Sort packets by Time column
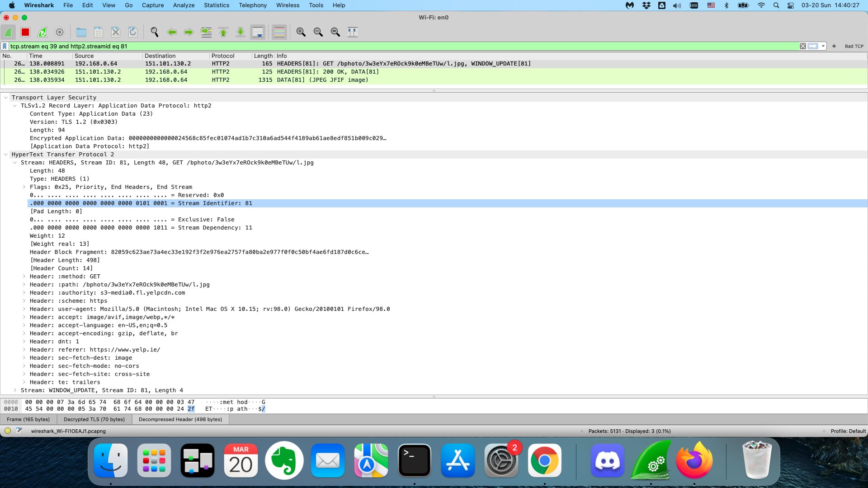 tap(49, 56)
